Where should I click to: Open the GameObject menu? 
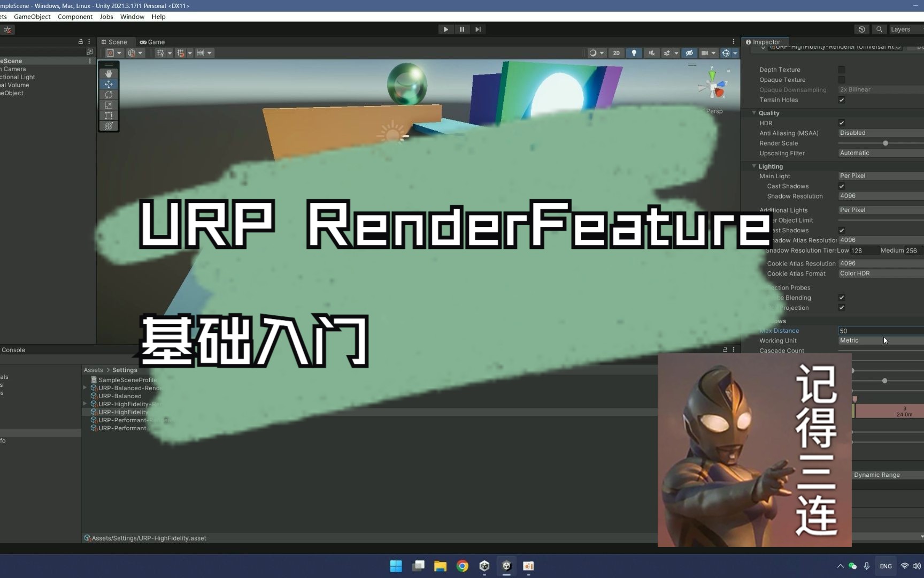(x=32, y=17)
